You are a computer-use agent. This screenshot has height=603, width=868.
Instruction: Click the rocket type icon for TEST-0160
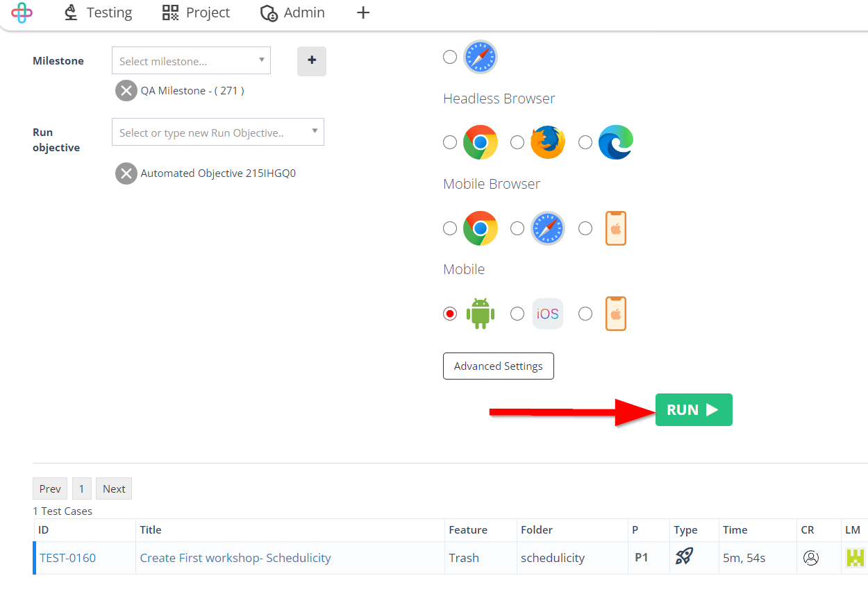(684, 557)
